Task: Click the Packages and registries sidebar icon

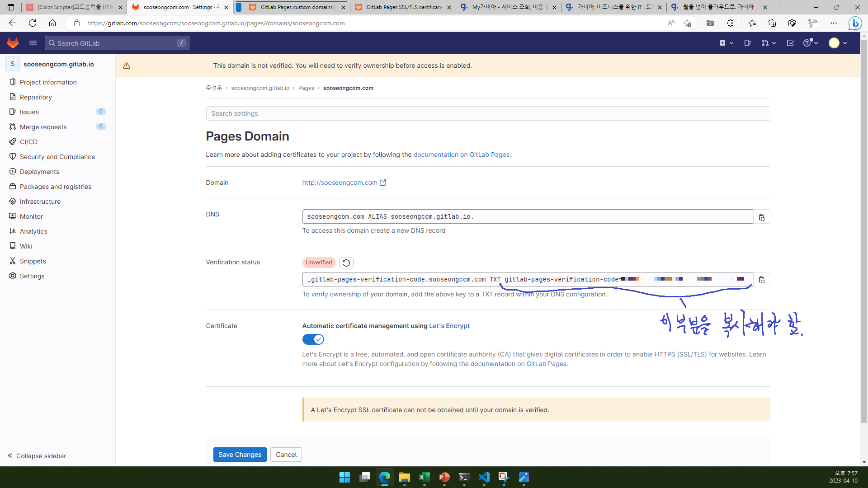Action: [13, 186]
